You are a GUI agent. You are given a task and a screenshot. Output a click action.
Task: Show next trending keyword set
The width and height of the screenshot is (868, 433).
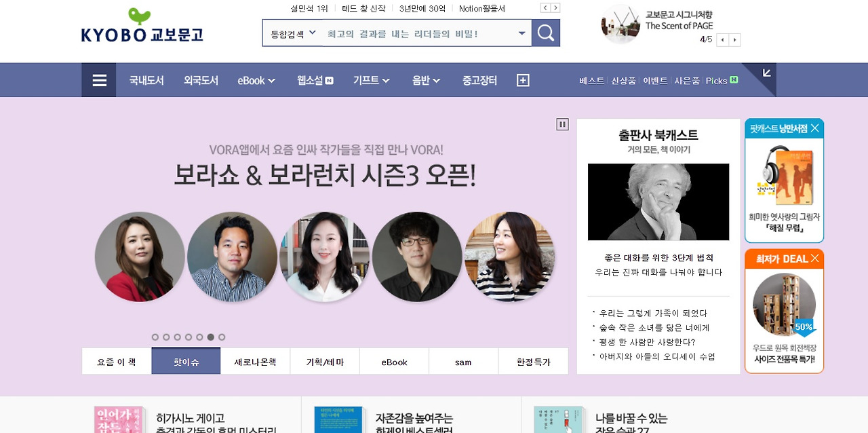point(556,8)
